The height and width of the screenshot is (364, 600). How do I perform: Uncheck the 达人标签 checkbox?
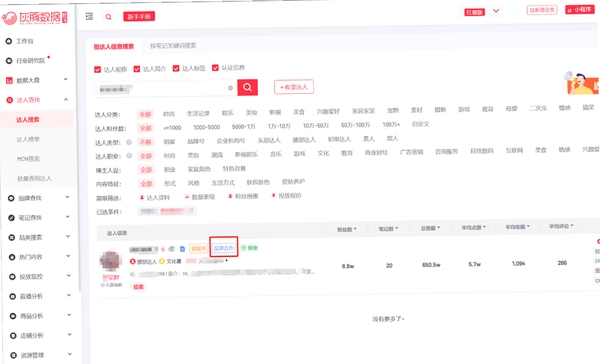pos(176,68)
